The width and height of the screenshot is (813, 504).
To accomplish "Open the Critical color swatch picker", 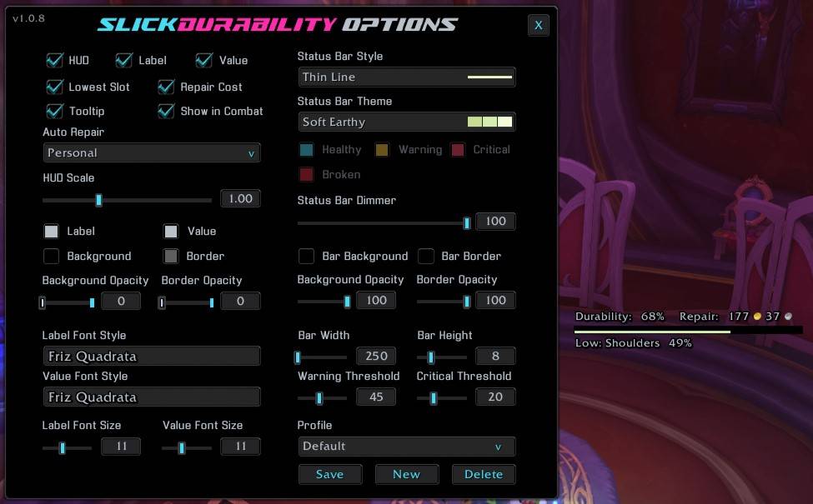I will [x=458, y=150].
